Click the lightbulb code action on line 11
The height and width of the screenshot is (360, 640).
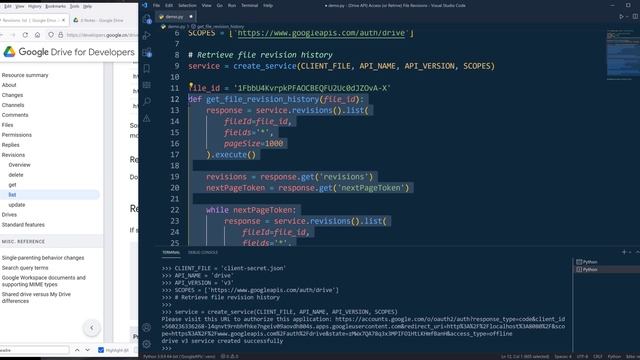click(191, 86)
